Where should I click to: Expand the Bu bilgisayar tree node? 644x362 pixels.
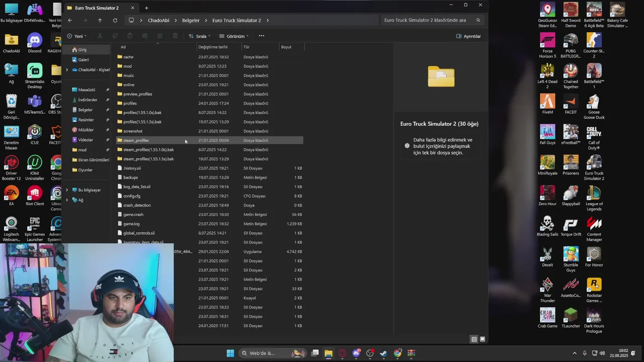click(x=67, y=190)
